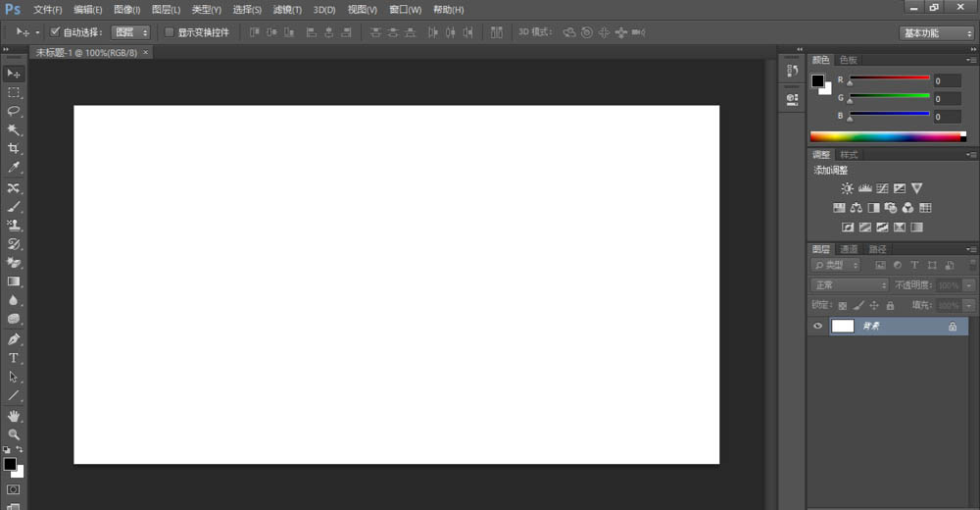
Task: Enable Show Transform Controls checkbox
Action: tap(169, 32)
